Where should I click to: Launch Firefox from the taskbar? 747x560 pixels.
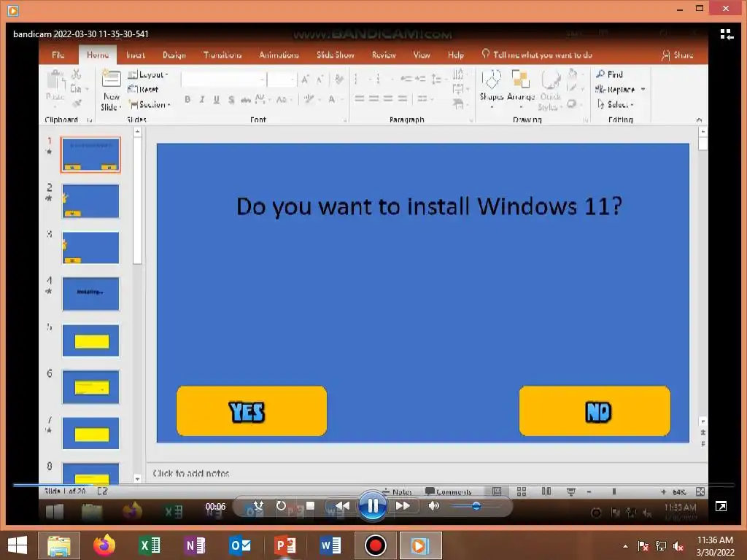[104, 545]
